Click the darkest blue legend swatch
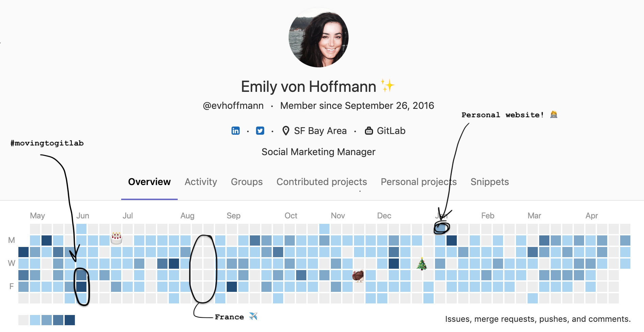Screen dimensions: 644x332 click(70, 320)
